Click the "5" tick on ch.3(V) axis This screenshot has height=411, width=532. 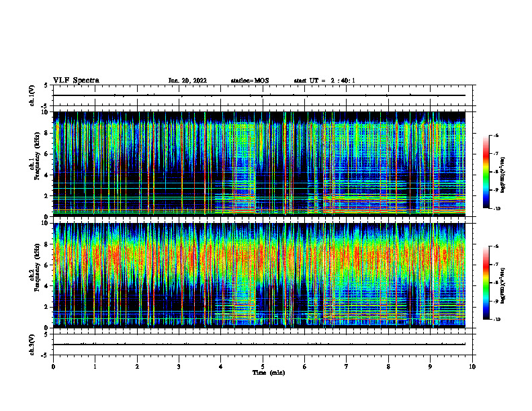click(x=46, y=334)
